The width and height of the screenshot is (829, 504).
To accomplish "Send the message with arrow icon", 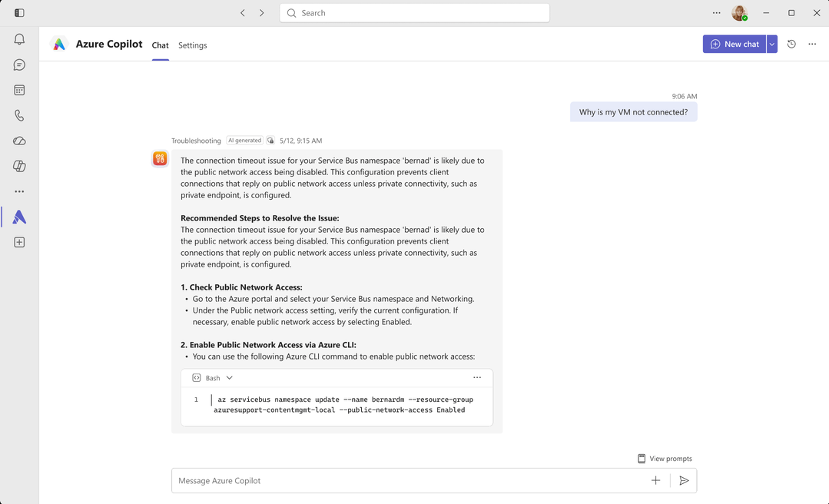I will pyautogui.click(x=684, y=480).
